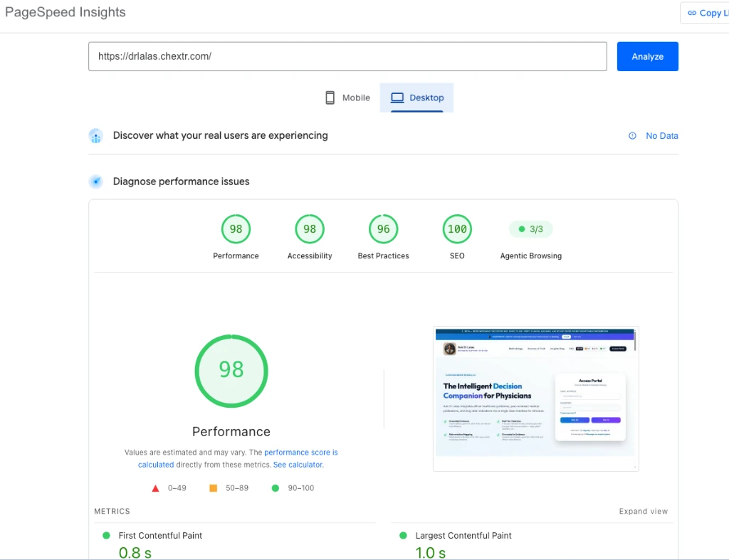Screen dimensions: 729x560
Task: Jump to Accessibility score gauge
Action: click(310, 228)
